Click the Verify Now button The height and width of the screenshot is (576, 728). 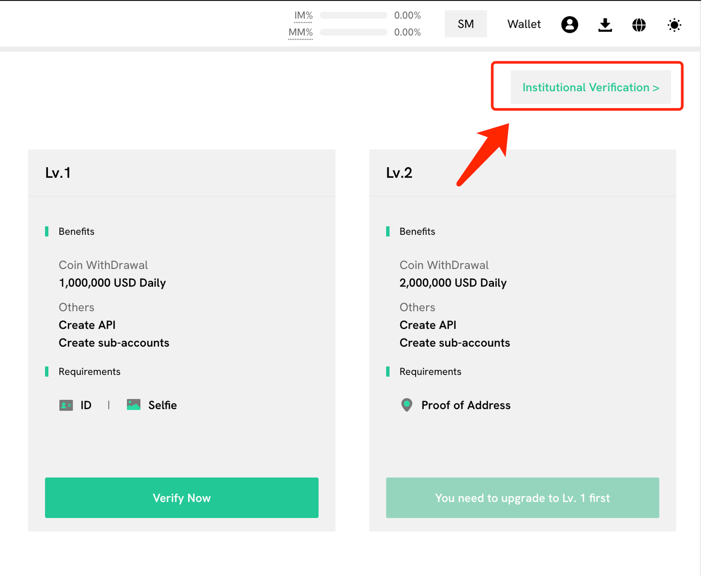coord(182,498)
